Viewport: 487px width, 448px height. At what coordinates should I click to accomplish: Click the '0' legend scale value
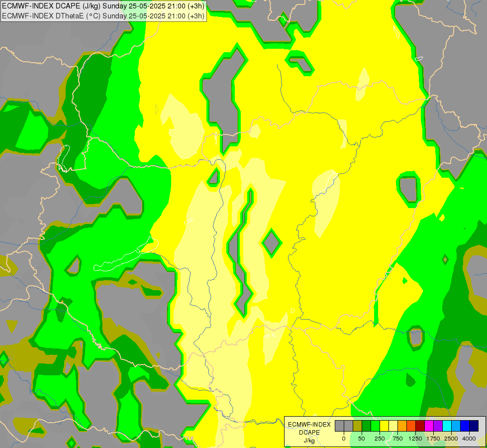[x=344, y=439]
